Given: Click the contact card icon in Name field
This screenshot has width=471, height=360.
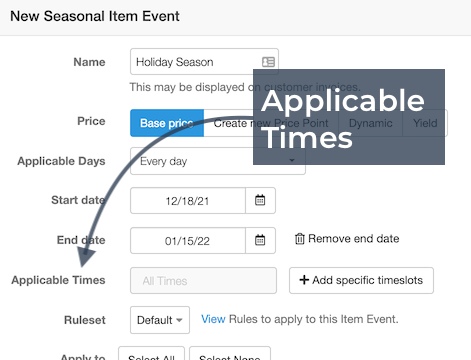Looking at the screenshot, I should [268, 62].
